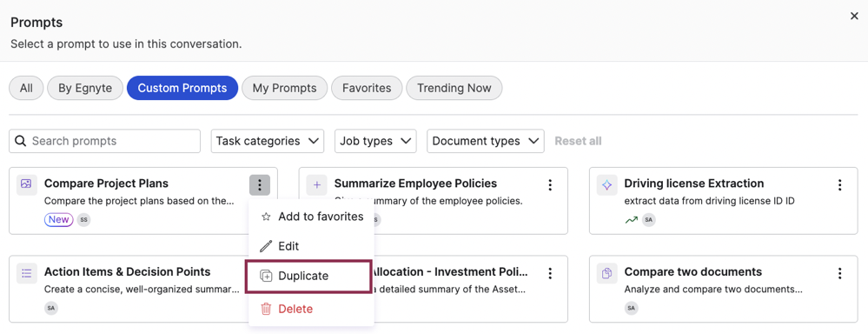The image size is (868, 334).
Task: Click the SA avatar on Driving license Extraction
Action: click(x=649, y=220)
